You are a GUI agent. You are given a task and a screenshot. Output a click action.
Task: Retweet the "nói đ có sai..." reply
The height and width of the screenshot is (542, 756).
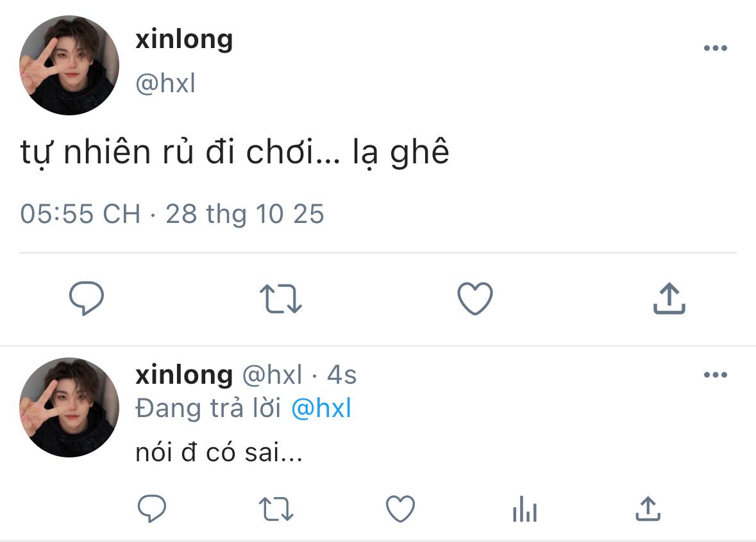pos(276,509)
